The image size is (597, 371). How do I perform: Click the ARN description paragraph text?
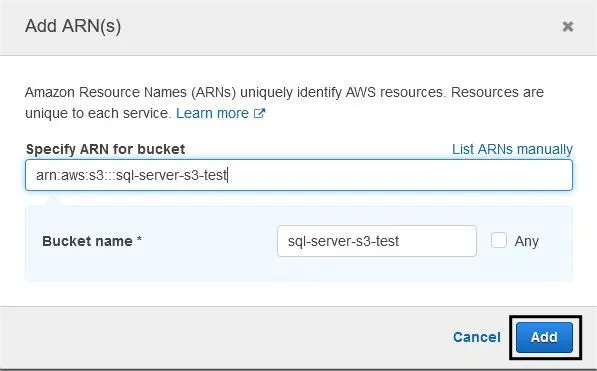point(284,103)
